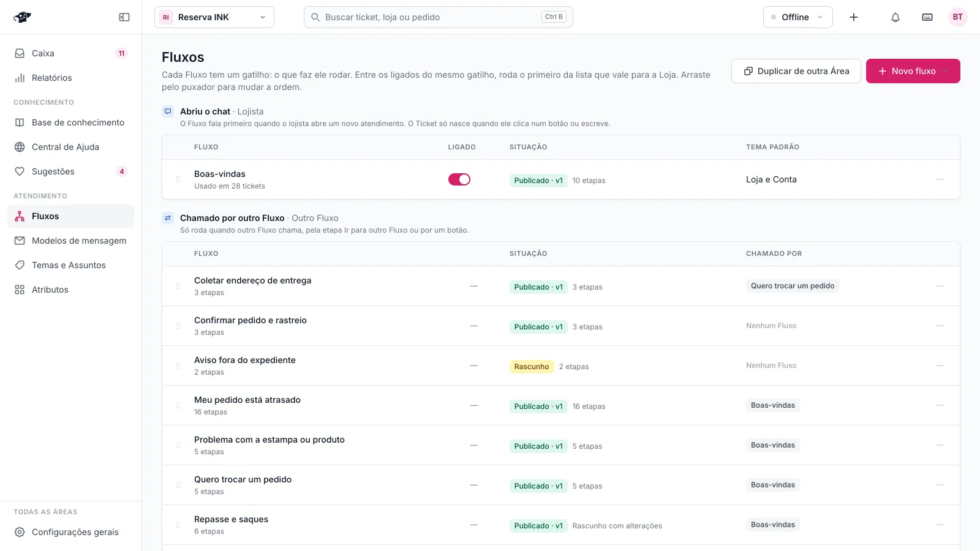Open more options for Meu pedido está atrasado

(x=940, y=405)
